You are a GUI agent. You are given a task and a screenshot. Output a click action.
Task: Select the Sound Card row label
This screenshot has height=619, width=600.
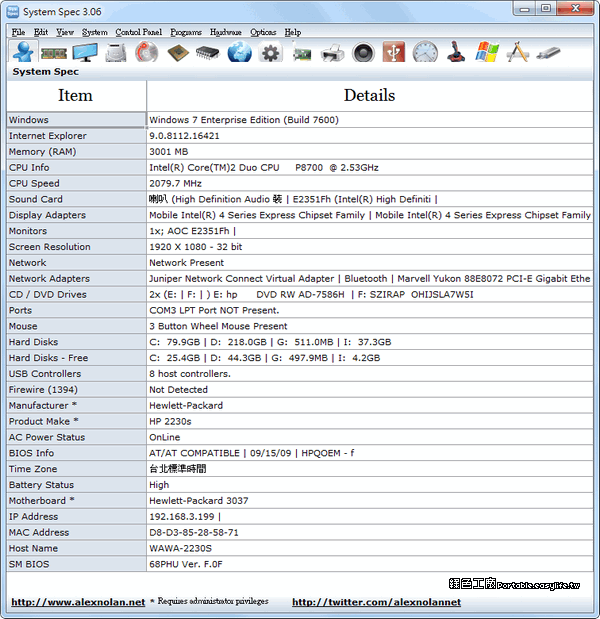pos(76,199)
